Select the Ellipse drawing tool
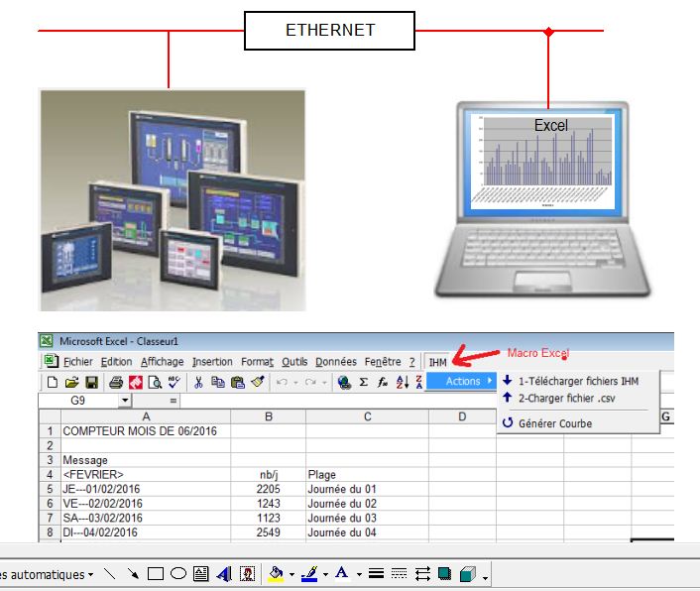The height and width of the screenshot is (591, 700). [178, 573]
